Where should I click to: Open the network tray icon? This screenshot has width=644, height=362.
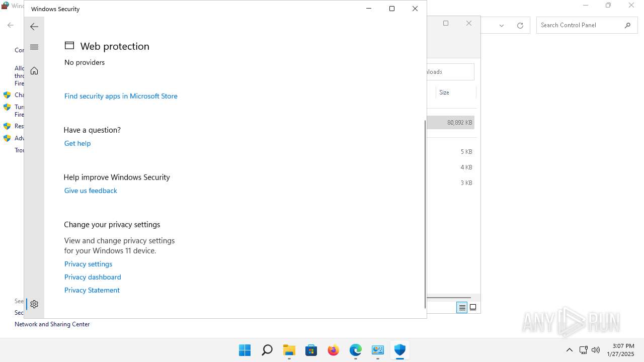tap(584, 350)
